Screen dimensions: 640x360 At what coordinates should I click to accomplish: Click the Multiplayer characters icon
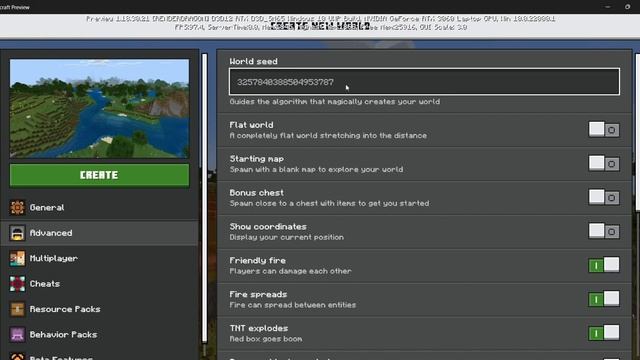click(17, 258)
